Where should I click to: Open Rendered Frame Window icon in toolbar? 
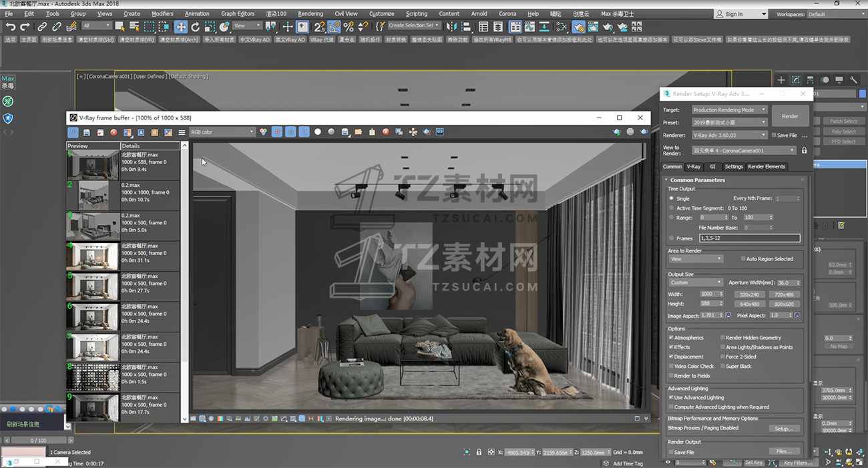[x=593, y=27]
